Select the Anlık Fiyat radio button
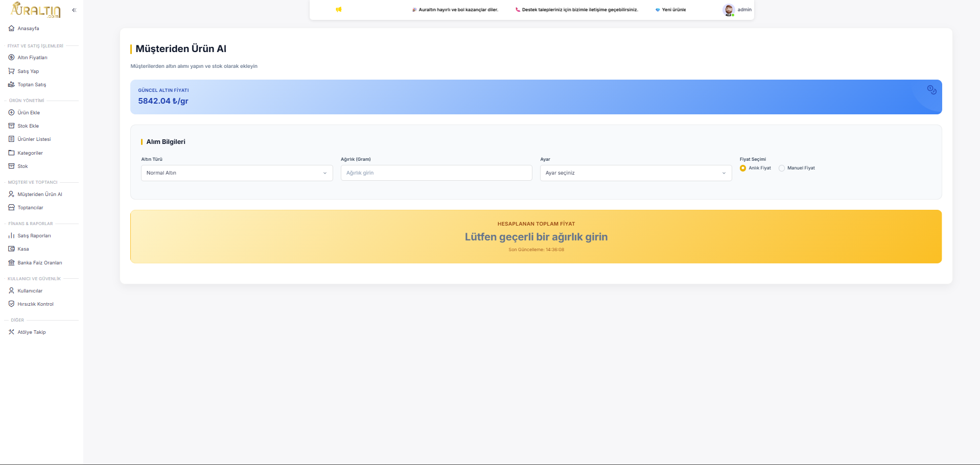980x465 pixels. pyautogui.click(x=743, y=168)
